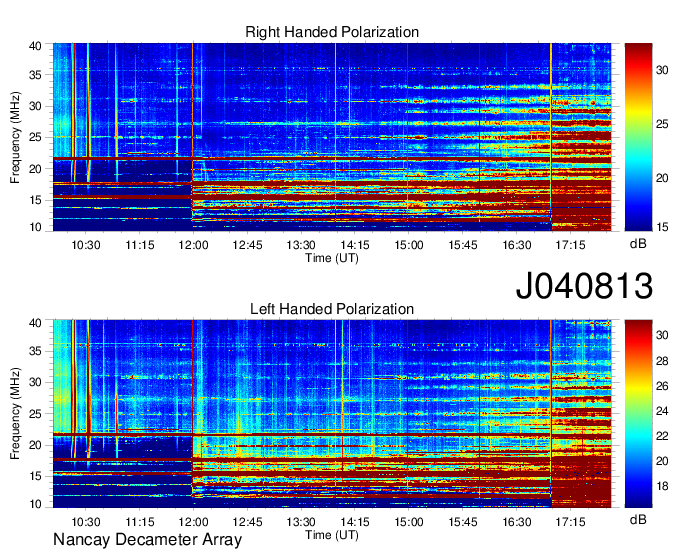Click the Right Handed Polarization spectrogram plot
Screen dimensions: 680x552
[x=332, y=137]
